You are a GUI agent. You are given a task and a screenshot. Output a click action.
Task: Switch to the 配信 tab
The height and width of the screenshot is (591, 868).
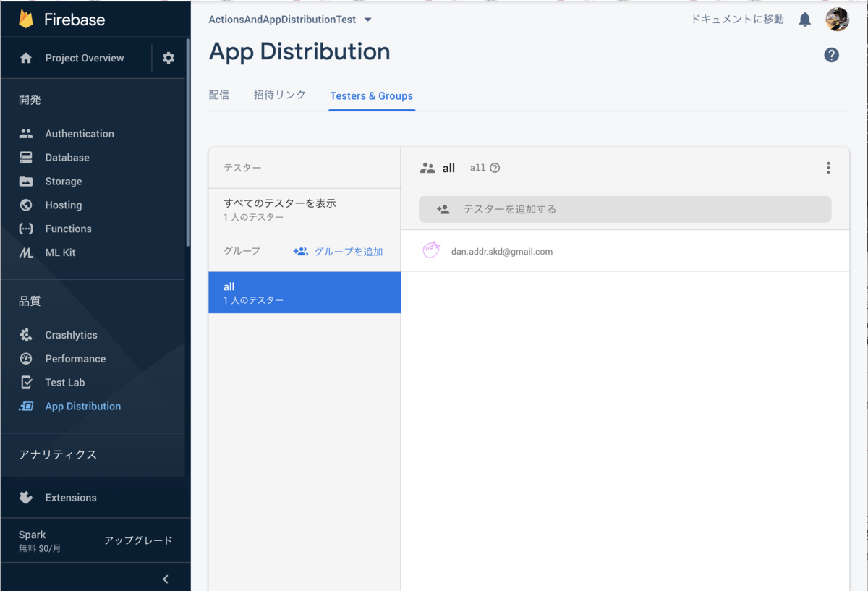tap(219, 95)
